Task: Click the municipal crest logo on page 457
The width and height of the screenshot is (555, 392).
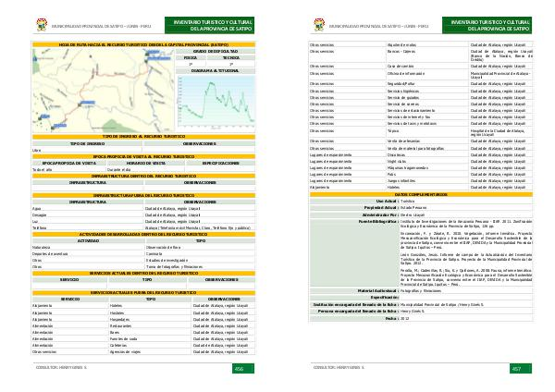Action: point(319,25)
